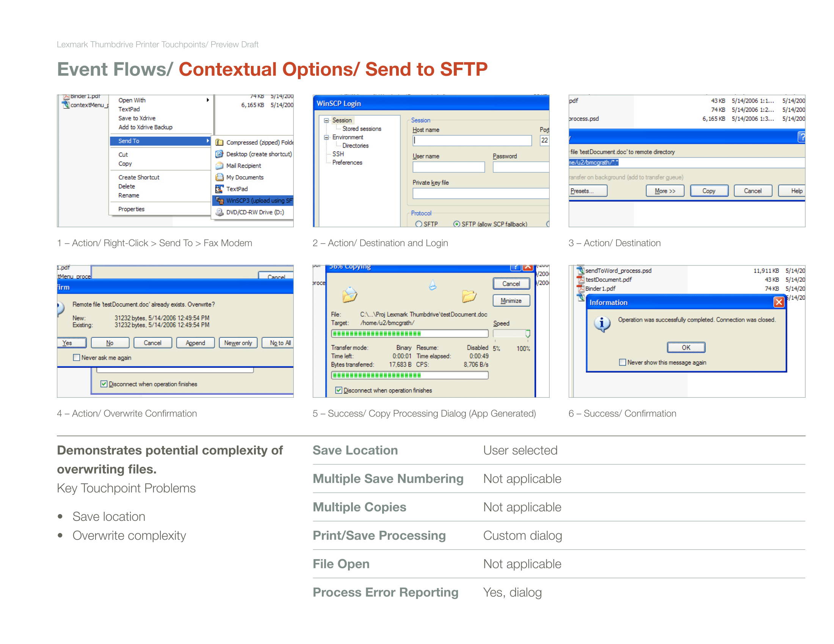Select Directories in the WinSCP tree
Image resolution: width=834 pixels, height=644 pixels.
[x=356, y=146]
